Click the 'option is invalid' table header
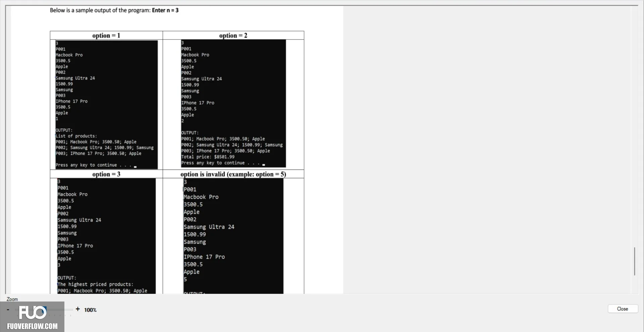This screenshot has width=644, height=332. 233,174
